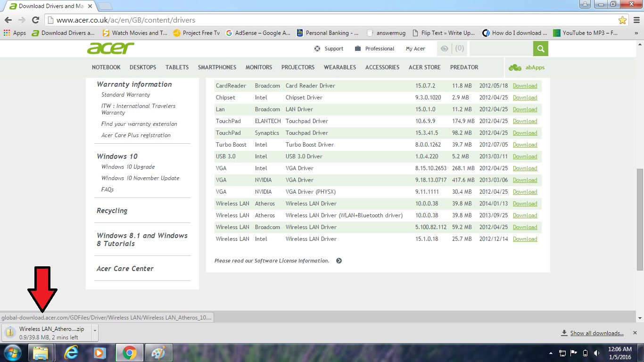The image size is (644, 362).
Task: Download the NVIDIA VGA Driver (PHYSX)
Action: coord(525,192)
